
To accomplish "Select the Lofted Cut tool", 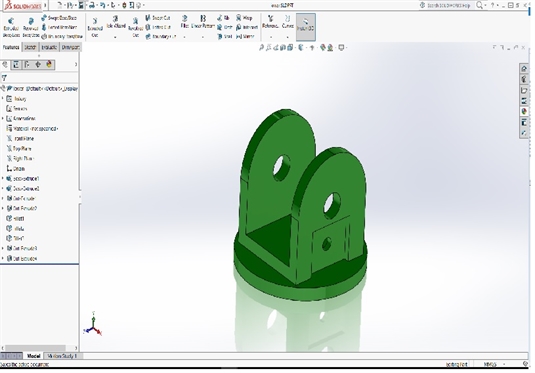I will click(x=158, y=27).
